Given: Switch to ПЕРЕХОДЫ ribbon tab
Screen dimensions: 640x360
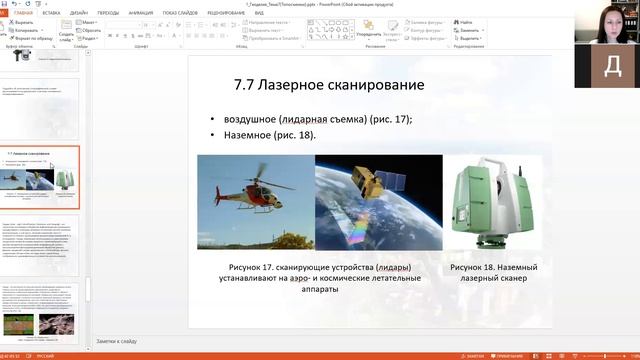Looking at the screenshot, I should (108, 13).
